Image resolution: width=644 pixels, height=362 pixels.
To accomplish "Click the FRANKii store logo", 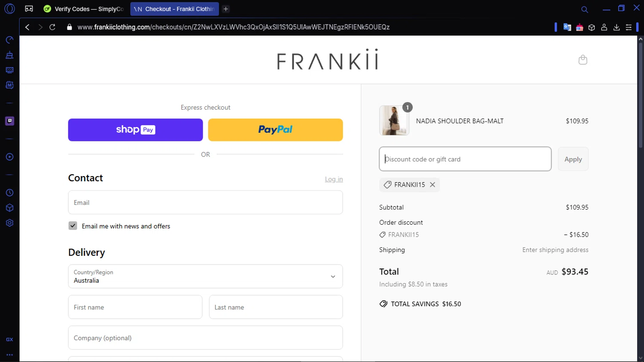I will coord(328,59).
